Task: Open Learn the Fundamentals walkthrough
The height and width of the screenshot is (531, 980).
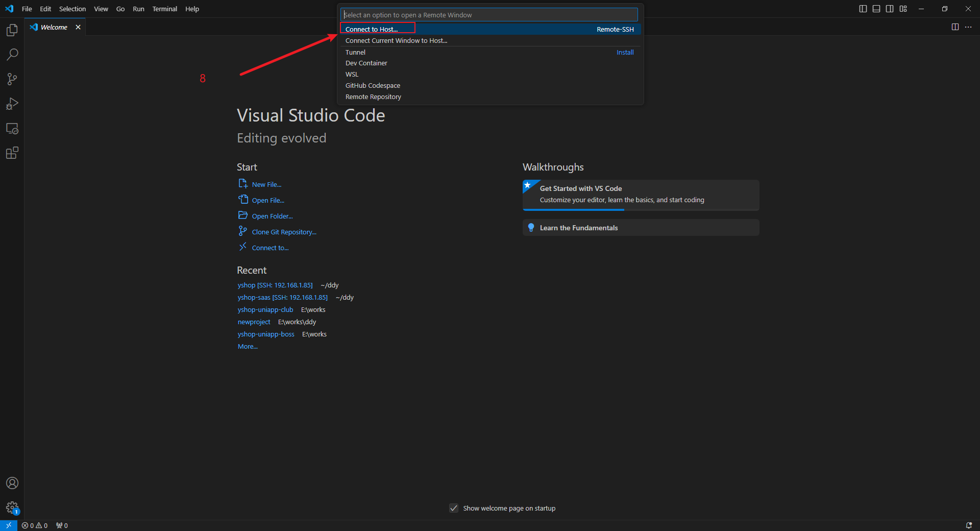Action: pyautogui.click(x=641, y=228)
